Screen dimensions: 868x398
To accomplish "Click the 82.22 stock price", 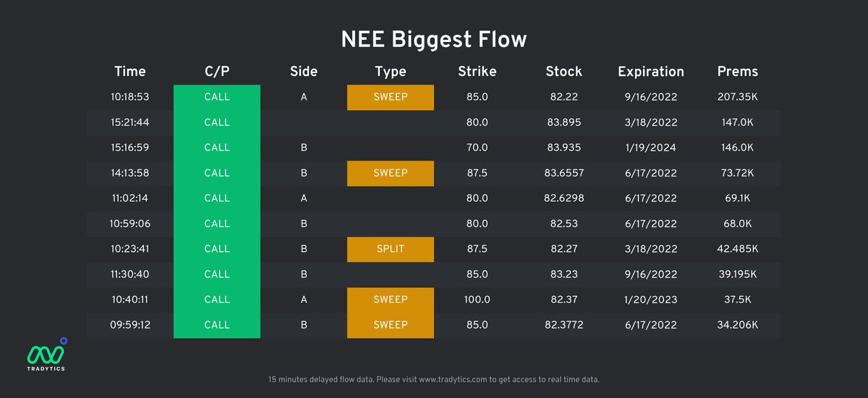I will [564, 97].
